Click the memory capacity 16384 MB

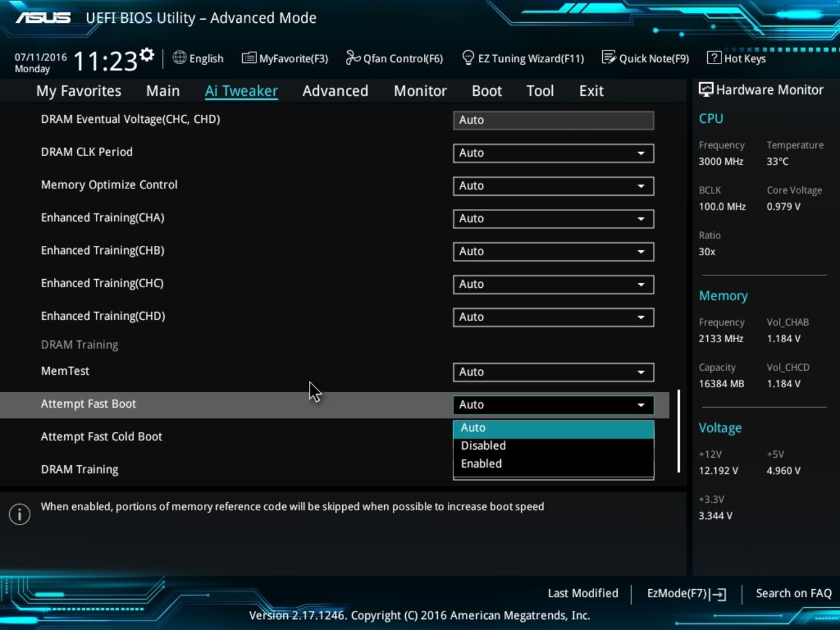[x=721, y=384]
